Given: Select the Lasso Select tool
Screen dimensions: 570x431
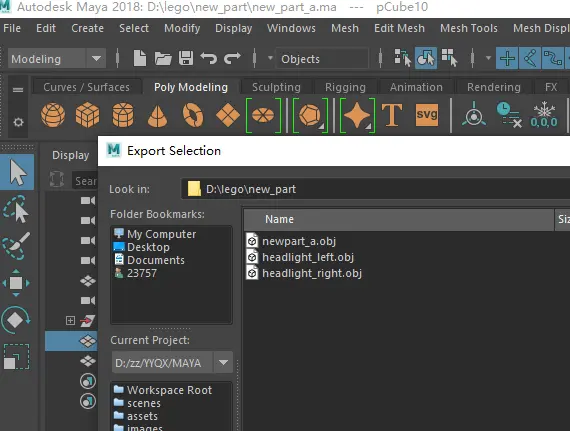Looking at the screenshot, I should click(x=16, y=209).
